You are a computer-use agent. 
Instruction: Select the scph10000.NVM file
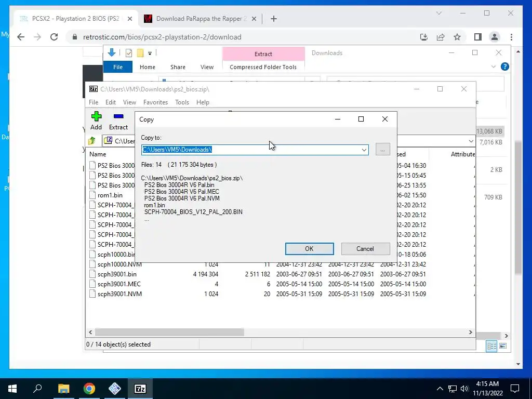119,264
